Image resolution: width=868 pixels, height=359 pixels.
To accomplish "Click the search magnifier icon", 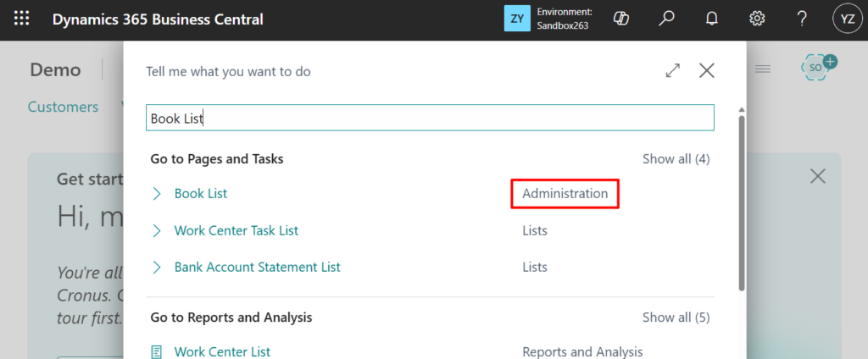I will pyautogui.click(x=667, y=19).
